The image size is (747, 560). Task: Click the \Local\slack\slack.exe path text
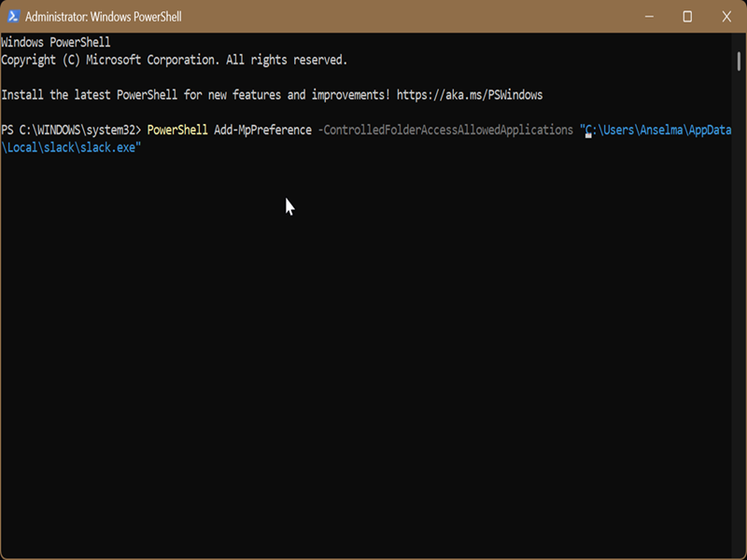[71, 147]
